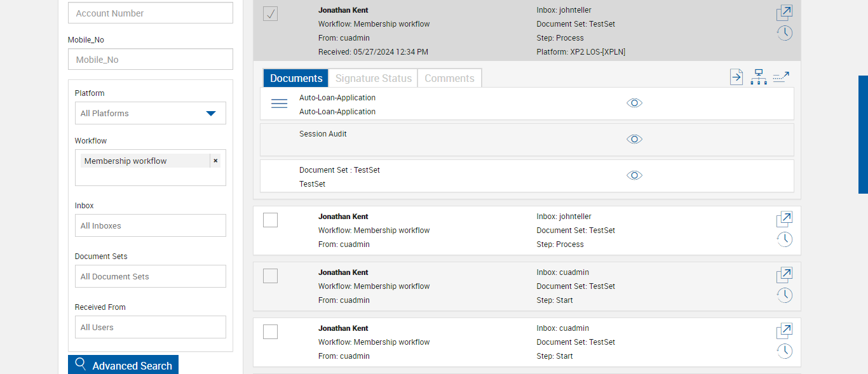This screenshot has width=868, height=374.
Task: Open first Jonathan Kent item in new window
Action: point(784,13)
